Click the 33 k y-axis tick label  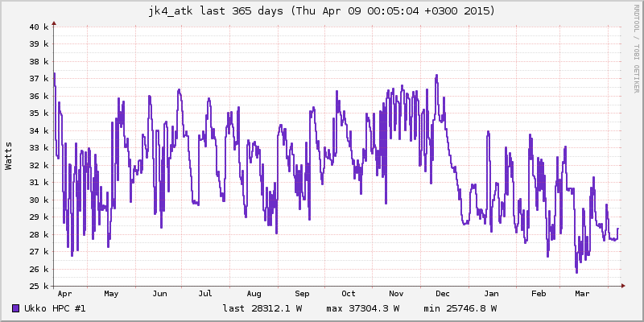pos(39,148)
